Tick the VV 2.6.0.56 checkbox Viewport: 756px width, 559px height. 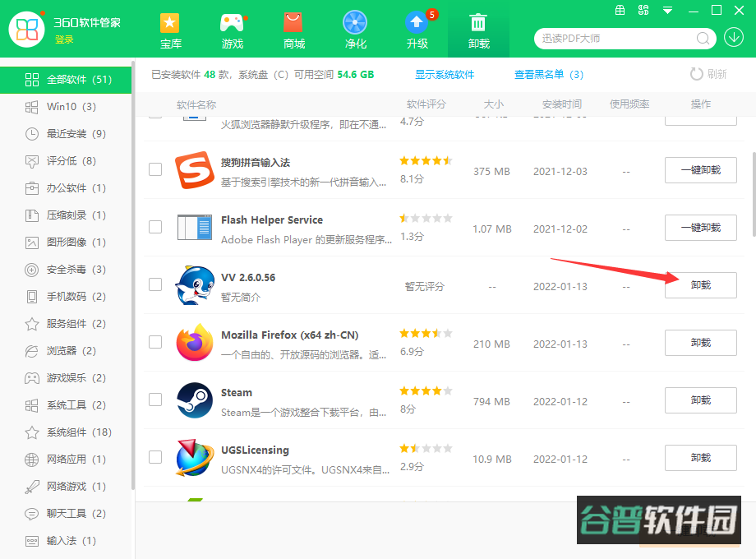tap(155, 284)
